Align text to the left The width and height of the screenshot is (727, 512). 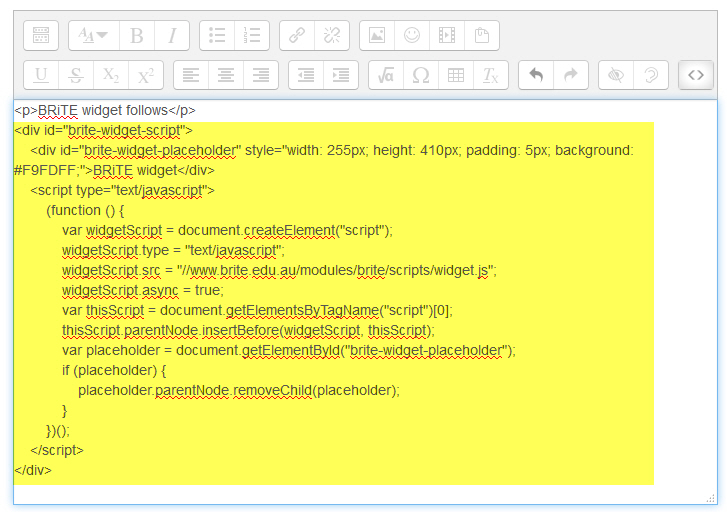click(x=191, y=75)
